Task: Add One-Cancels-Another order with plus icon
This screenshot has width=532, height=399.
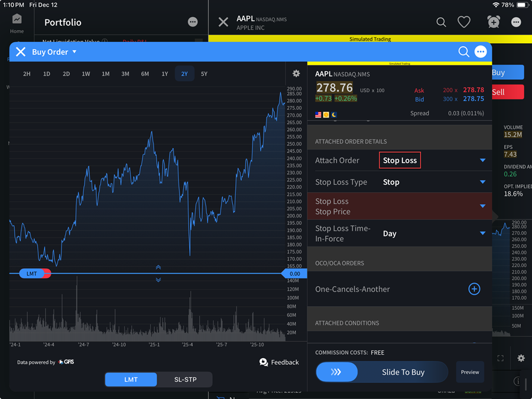Action: [474, 289]
